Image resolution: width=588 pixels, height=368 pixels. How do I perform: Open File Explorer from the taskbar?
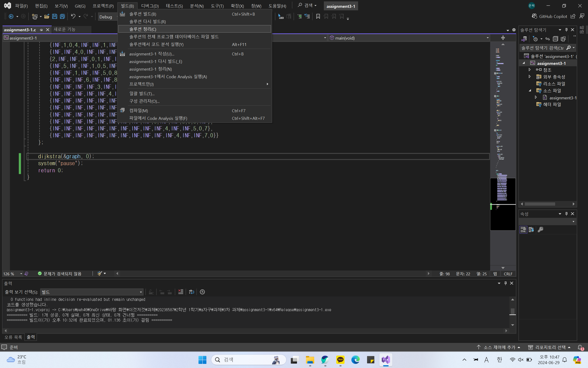point(310,360)
